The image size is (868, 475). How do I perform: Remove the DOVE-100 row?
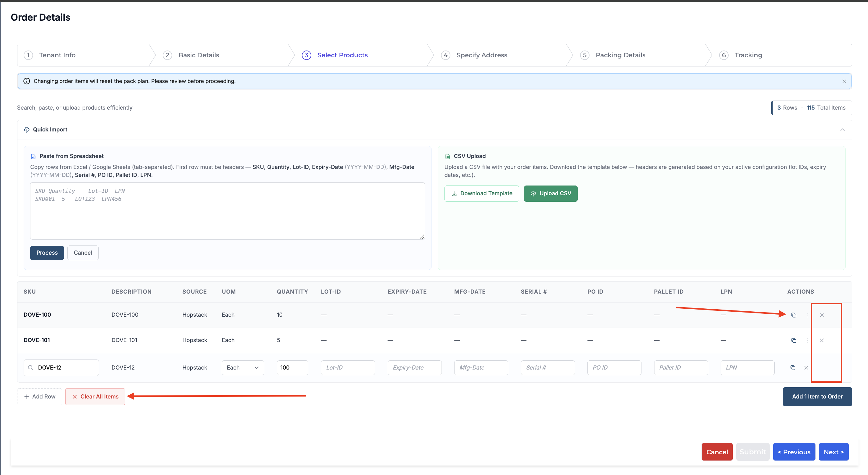(822, 315)
